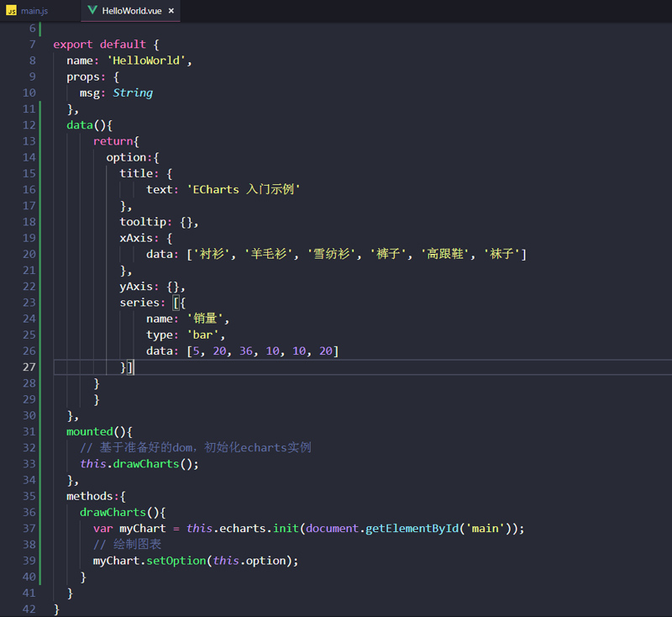The height and width of the screenshot is (617, 672).
Task: Click '高跟鞋' in the xAxis data array
Action: (445, 254)
